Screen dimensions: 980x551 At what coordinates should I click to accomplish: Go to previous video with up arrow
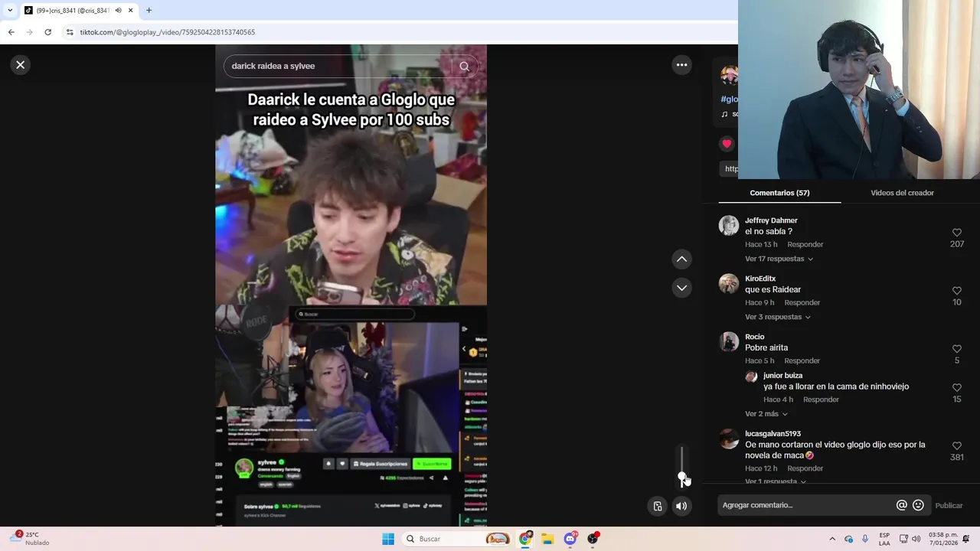681,259
